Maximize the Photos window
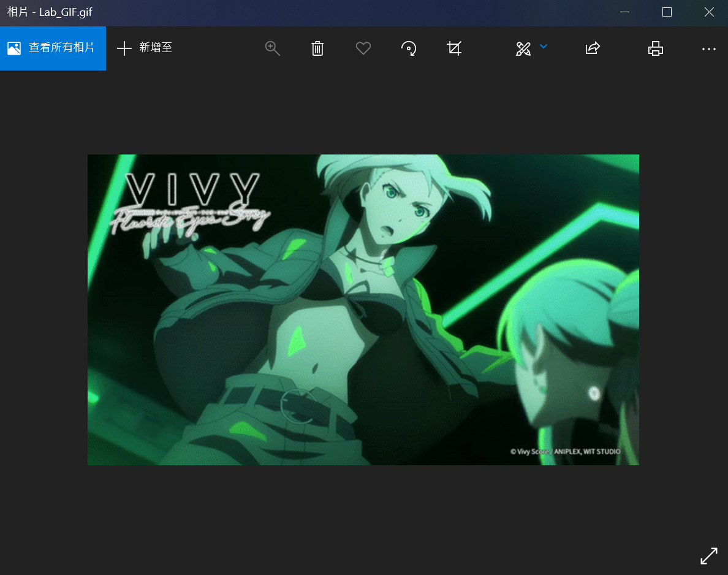 point(667,12)
